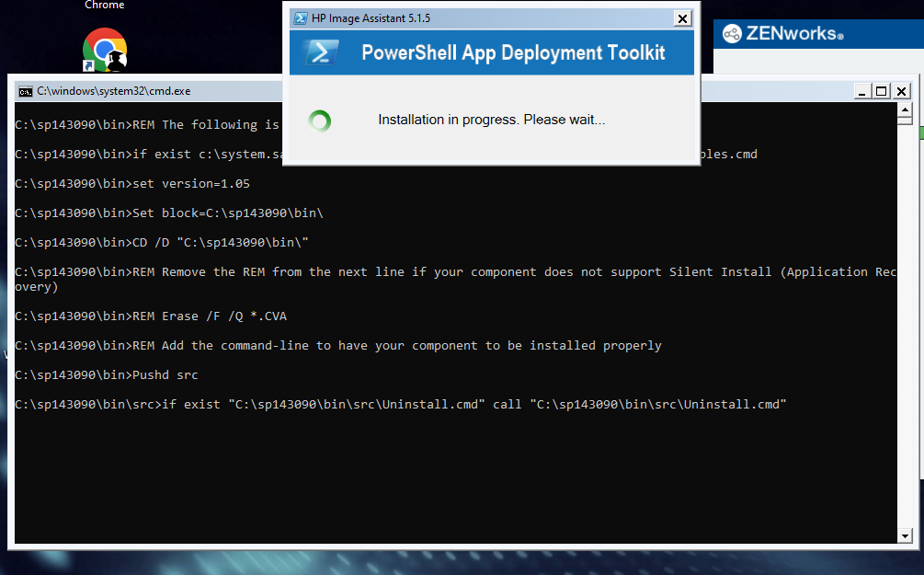Viewport: 924px width, 575px height.
Task: Click the PowerShell logo in the blue toolkit banner
Action: click(x=322, y=52)
